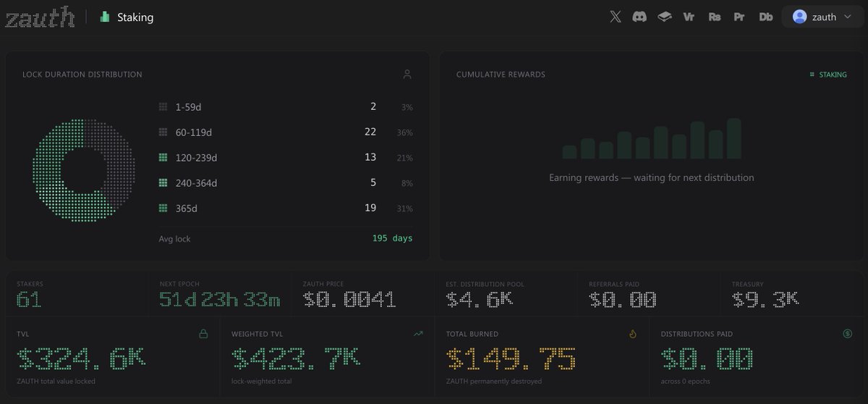Click the Est. Distribution Pool $4.6K value
868x404 pixels.
tap(480, 299)
